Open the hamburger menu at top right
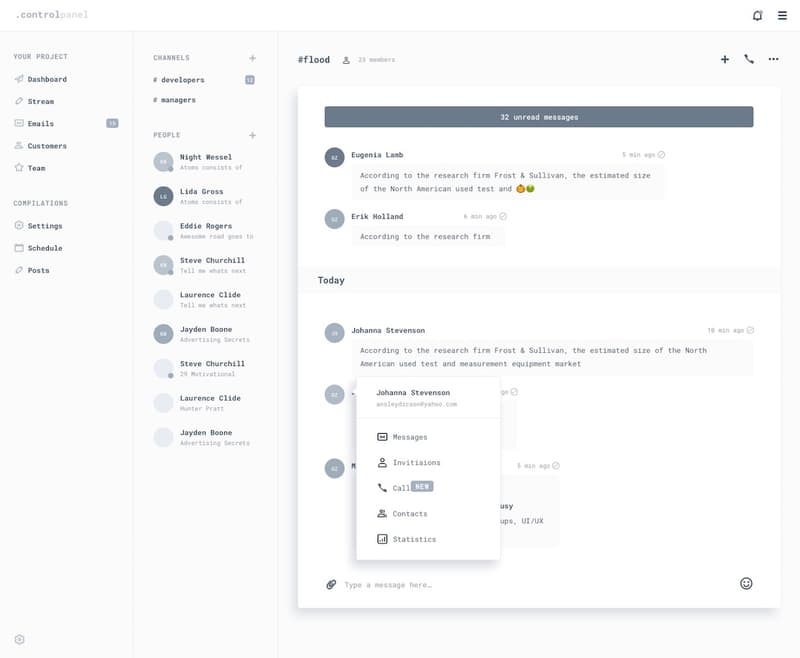This screenshot has width=800, height=658. 784,15
